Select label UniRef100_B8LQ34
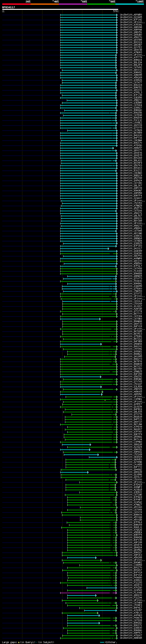The height and width of the screenshot is (644, 146). click(131, 63)
